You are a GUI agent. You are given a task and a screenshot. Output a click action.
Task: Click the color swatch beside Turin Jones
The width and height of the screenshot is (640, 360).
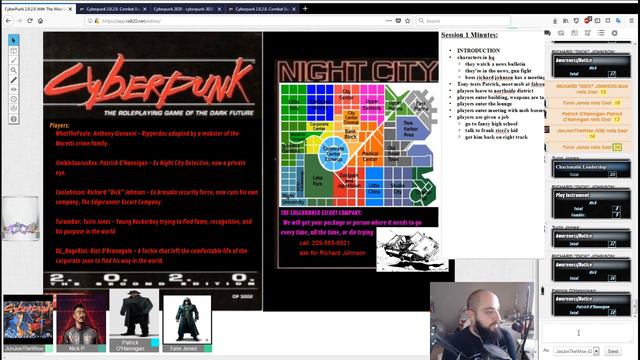click(x=208, y=349)
